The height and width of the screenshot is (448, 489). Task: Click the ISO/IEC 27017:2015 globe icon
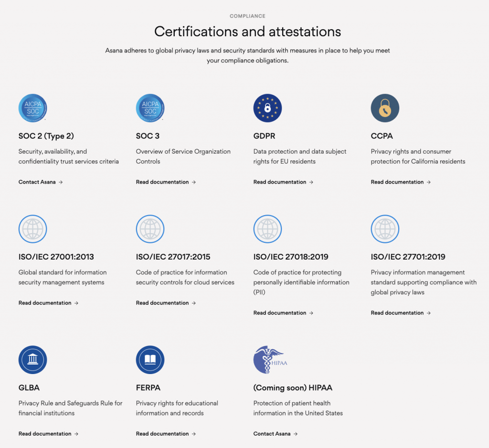(x=150, y=229)
